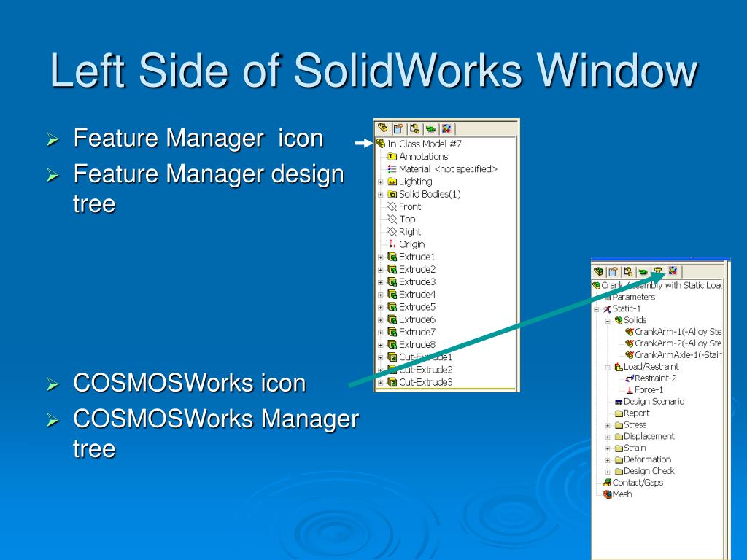Click the Contact/Gaps icon
Viewport: 747px width, 560px height.
[607, 483]
